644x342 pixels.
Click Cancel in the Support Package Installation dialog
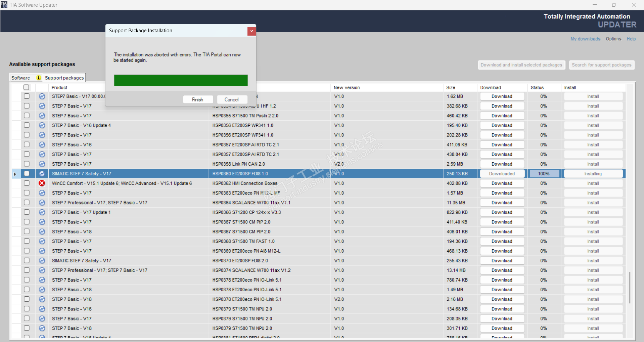pos(232,100)
